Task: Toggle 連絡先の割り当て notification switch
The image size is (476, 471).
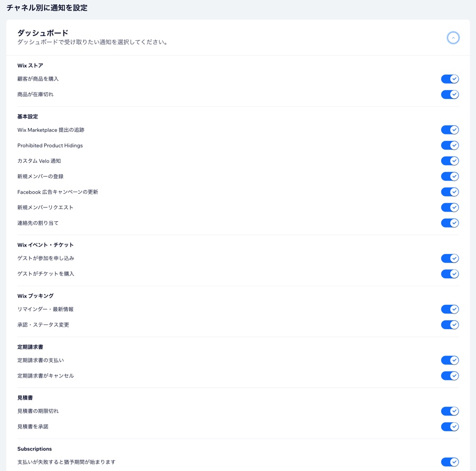Action: click(x=450, y=223)
